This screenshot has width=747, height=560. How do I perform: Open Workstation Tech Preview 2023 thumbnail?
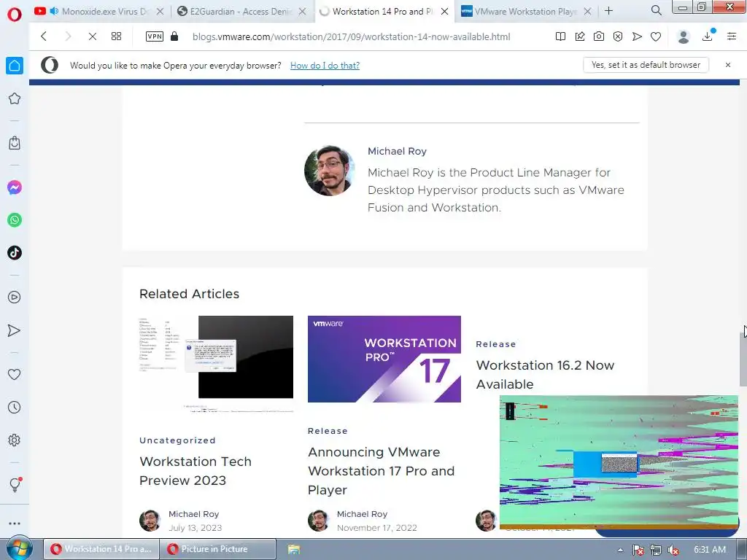coord(216,364)
